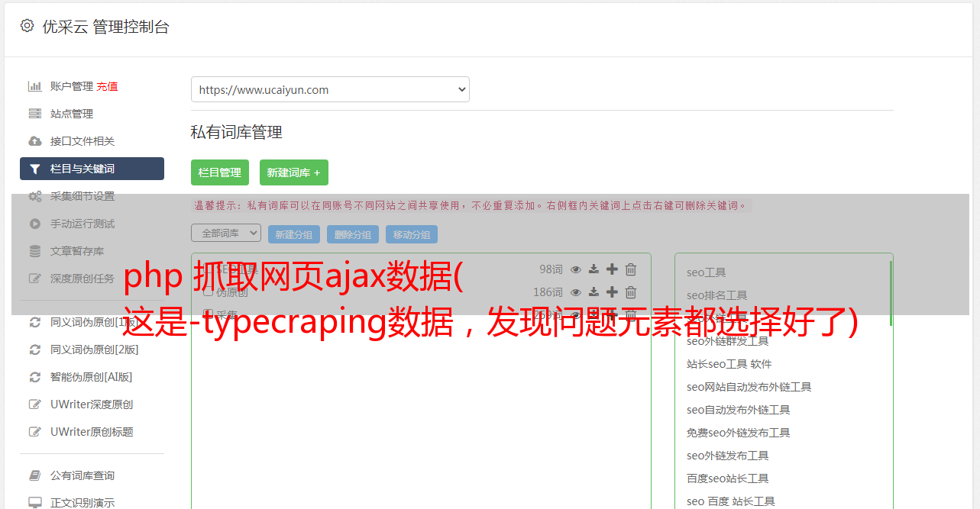Viewport: 980px width, 509px height.
Task: Click the refresh icon beside 智能伪原创[AI版]
Action: (34, 377)
